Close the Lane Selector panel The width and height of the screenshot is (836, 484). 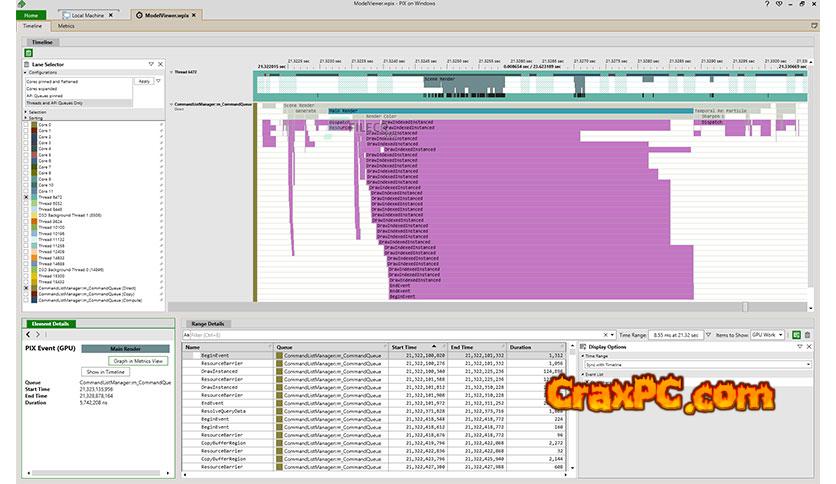point(161,65)
